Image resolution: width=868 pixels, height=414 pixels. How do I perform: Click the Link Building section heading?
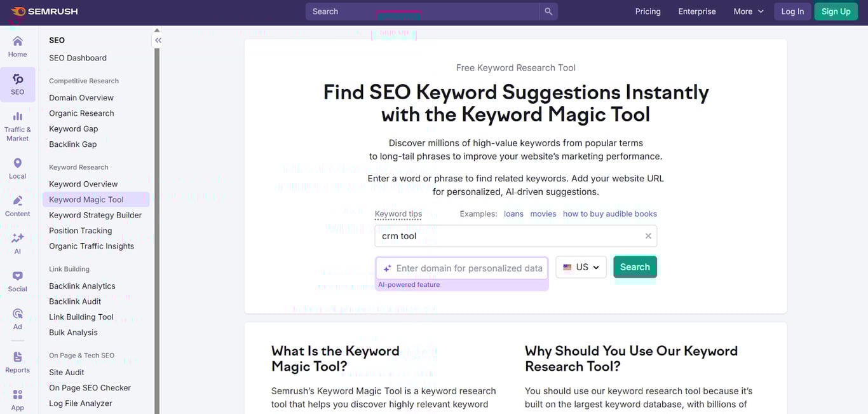pos(69,269)
